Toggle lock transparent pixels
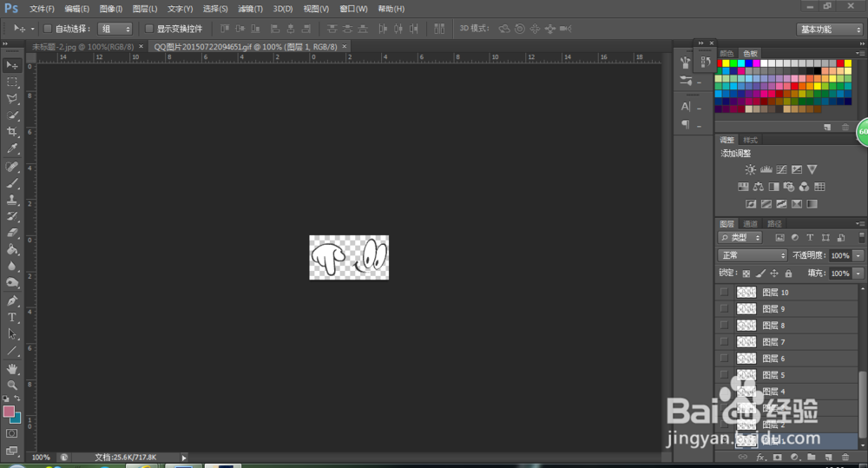The image size is (868, 468). (746, 273)
